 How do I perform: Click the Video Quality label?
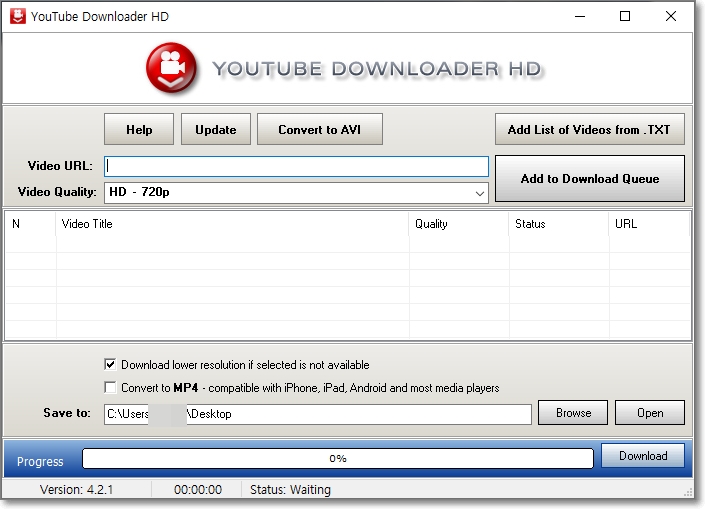tap(57, 192)
